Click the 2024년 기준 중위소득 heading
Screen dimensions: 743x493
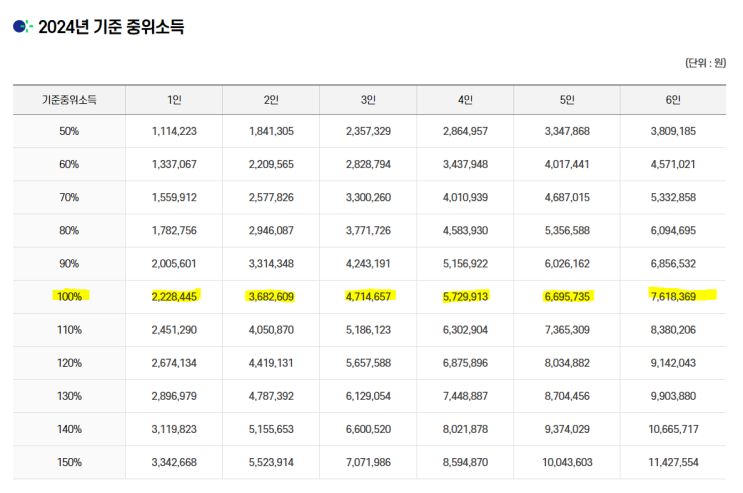tap(111, 27)
